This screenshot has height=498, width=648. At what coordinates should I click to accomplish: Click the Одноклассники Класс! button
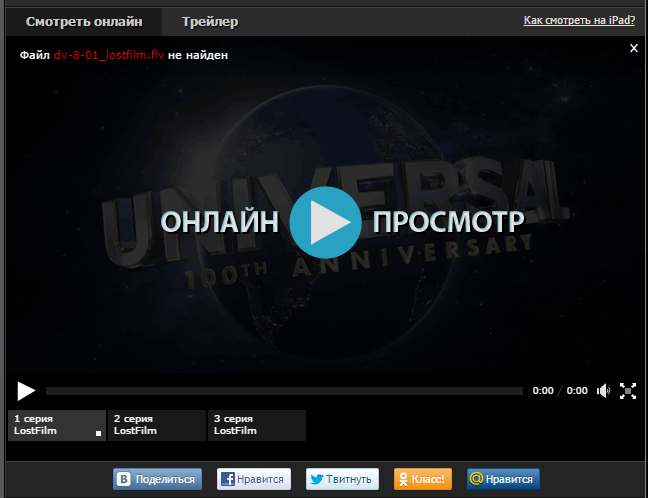click(423, 479)
